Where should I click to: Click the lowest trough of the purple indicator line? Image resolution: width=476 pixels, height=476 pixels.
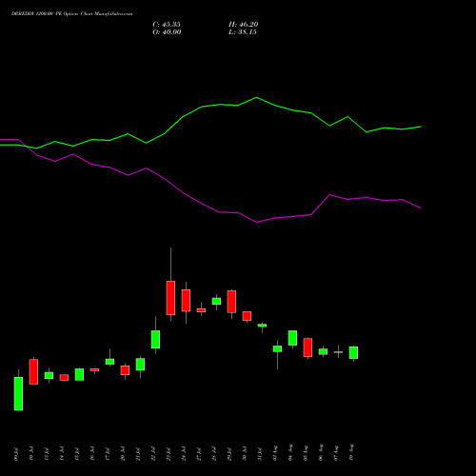tap(257, 222)
